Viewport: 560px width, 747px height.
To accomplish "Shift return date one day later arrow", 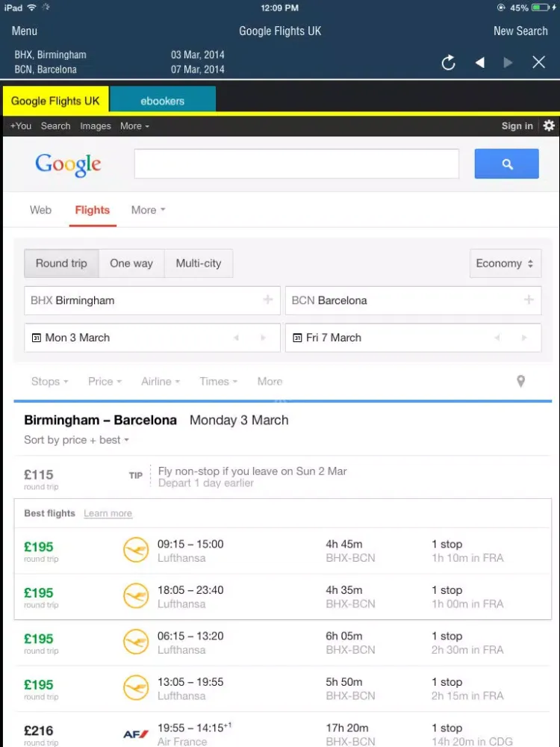I will (524, 338).
